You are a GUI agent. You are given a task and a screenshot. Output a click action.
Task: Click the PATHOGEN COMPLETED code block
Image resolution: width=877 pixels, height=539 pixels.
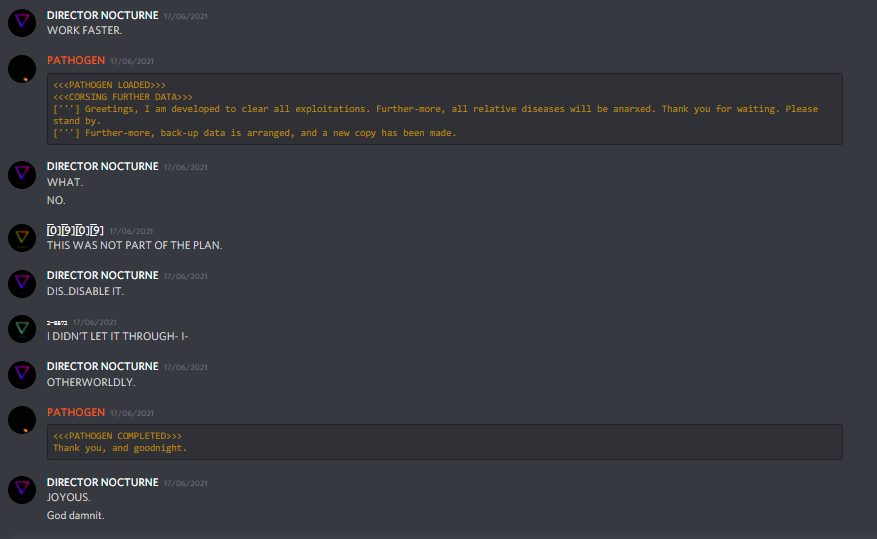pyautogui.click(x=445, y=442)
